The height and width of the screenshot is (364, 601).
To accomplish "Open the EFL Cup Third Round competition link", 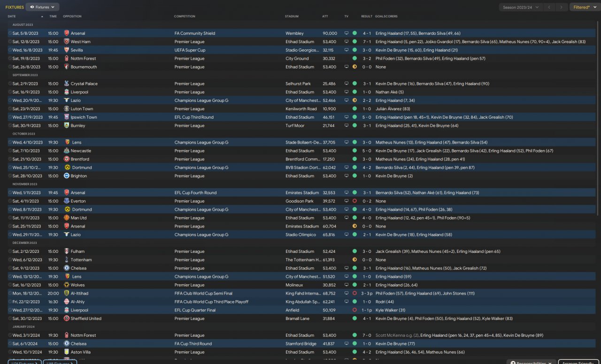I will point(194,117).
